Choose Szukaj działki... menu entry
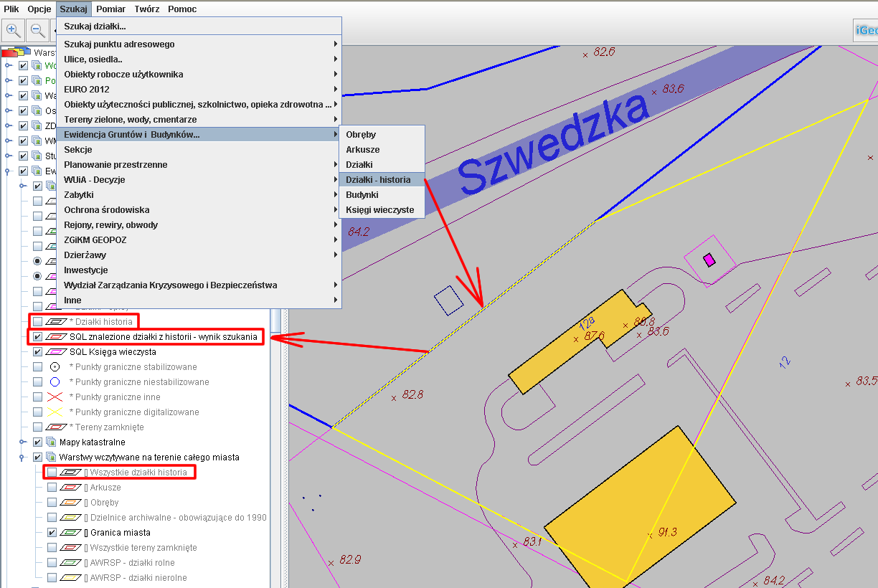 [95, 27]
